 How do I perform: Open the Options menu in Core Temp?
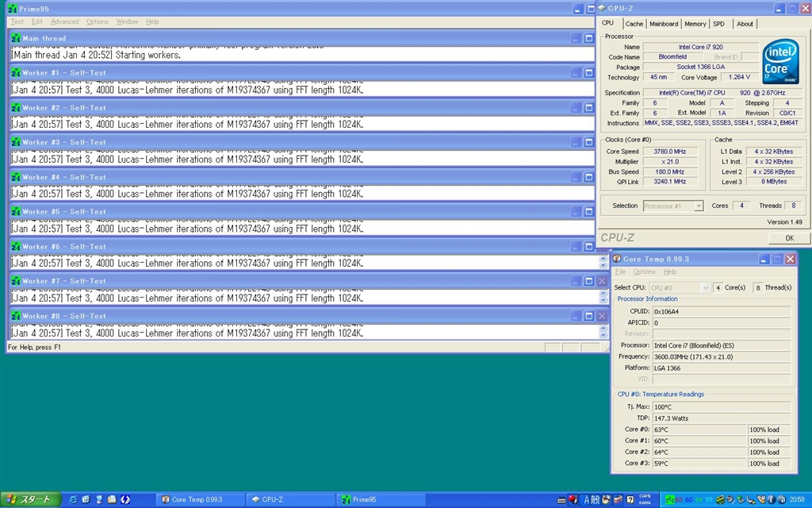(x=644, y=271)
